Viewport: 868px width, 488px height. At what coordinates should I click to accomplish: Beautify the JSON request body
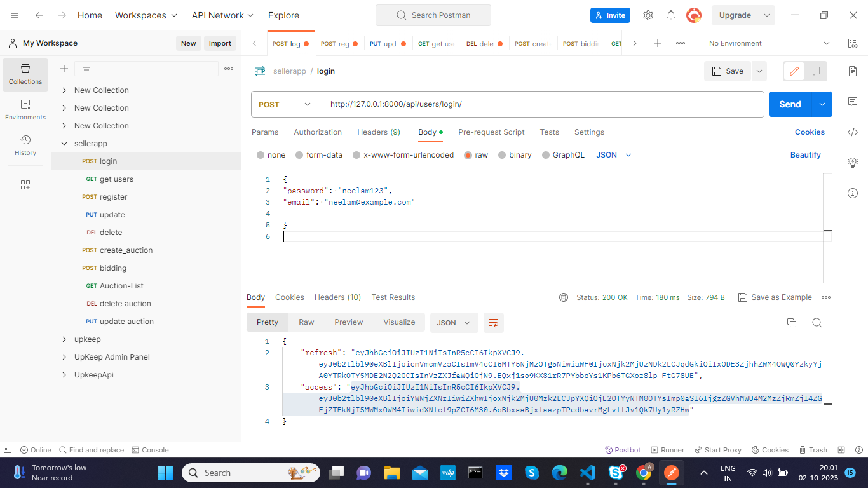coord(805,154)
